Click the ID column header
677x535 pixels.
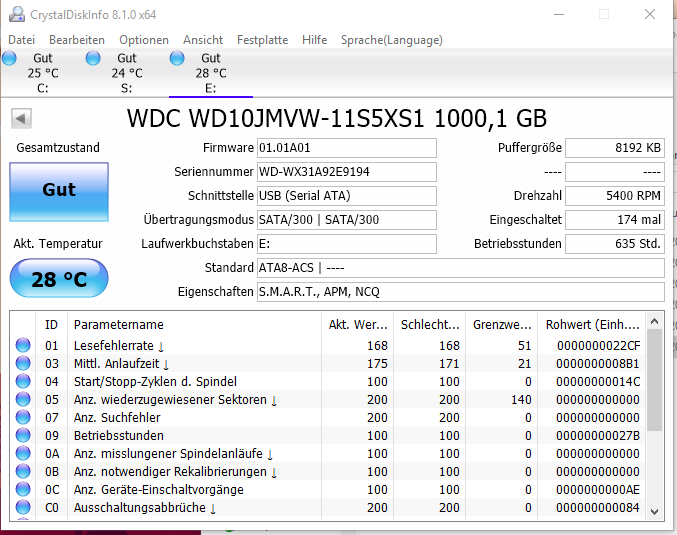click(x=51, y=325)
